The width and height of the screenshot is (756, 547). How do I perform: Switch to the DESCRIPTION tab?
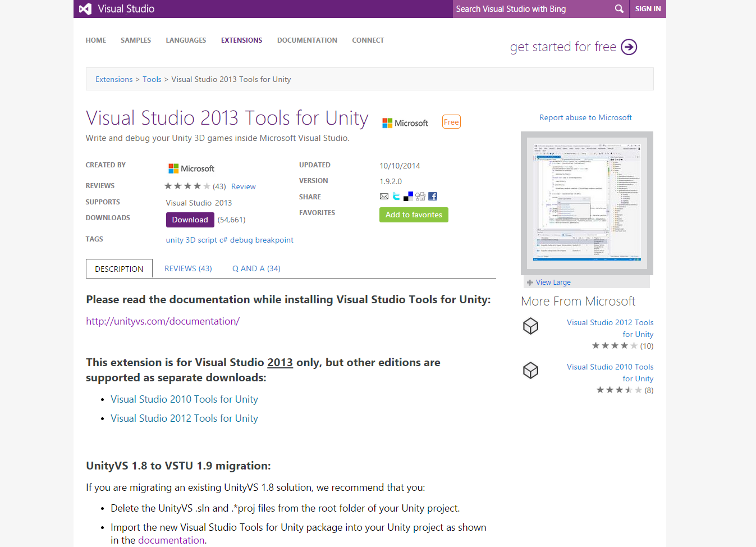(x=119, y=268)
